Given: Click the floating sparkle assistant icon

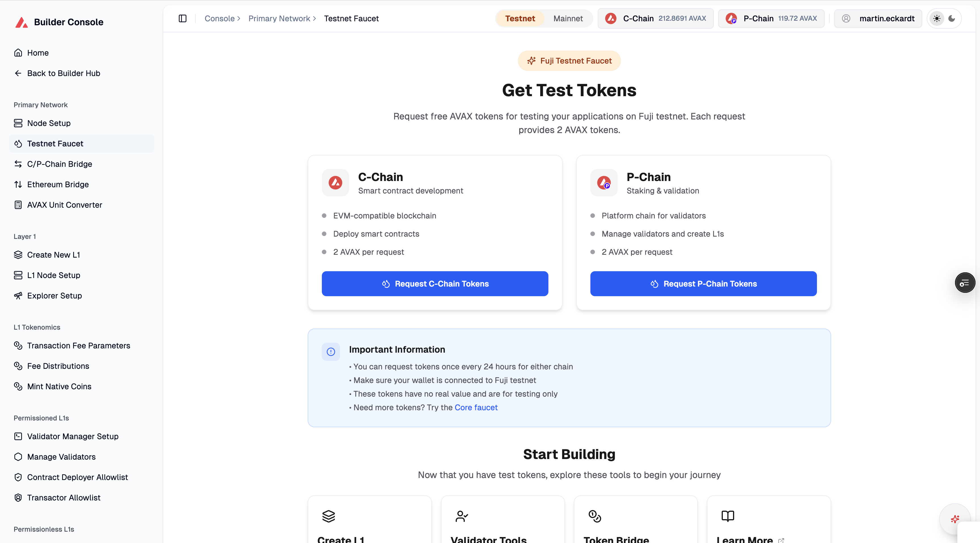Looking at the screenshot, I should click(955, 519).
